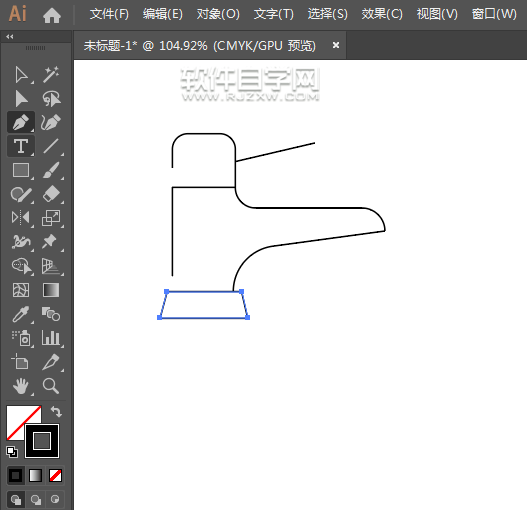Select the Gradient tool
The width and height of the screenshot is (527, 510).
(x=51, y=290)
